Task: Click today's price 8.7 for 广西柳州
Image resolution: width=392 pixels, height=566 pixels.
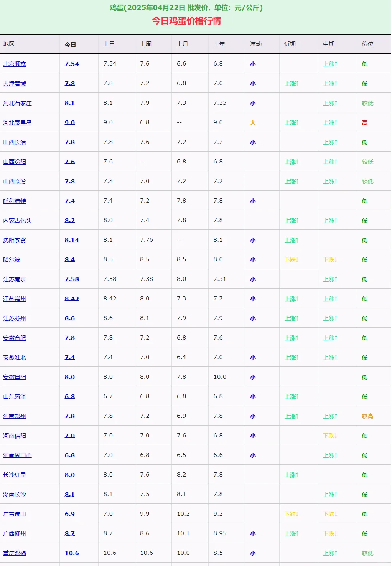Action: point(70,533)
